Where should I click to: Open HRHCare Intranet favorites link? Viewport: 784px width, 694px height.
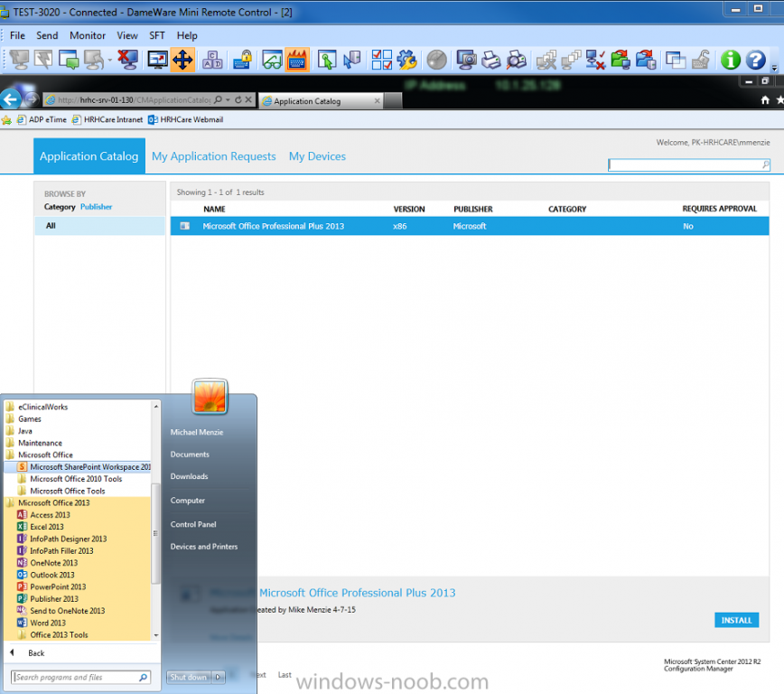(x=107, y=119)
